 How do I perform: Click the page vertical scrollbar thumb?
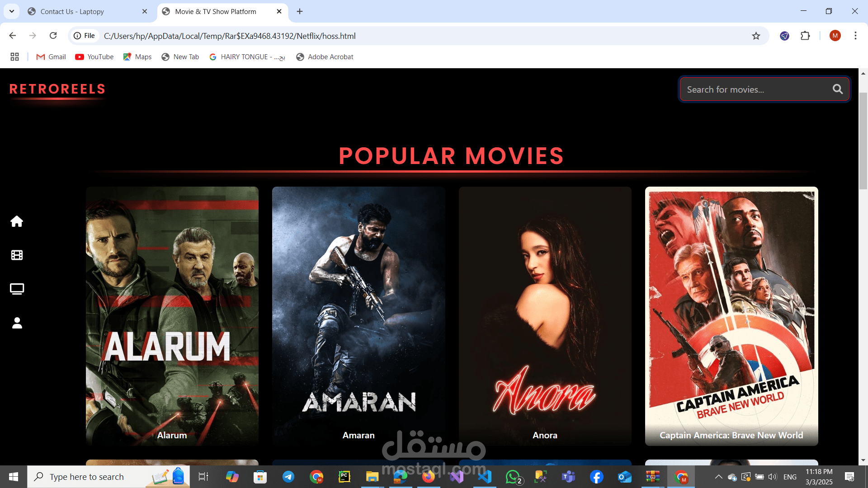click(x=863, y=140)
